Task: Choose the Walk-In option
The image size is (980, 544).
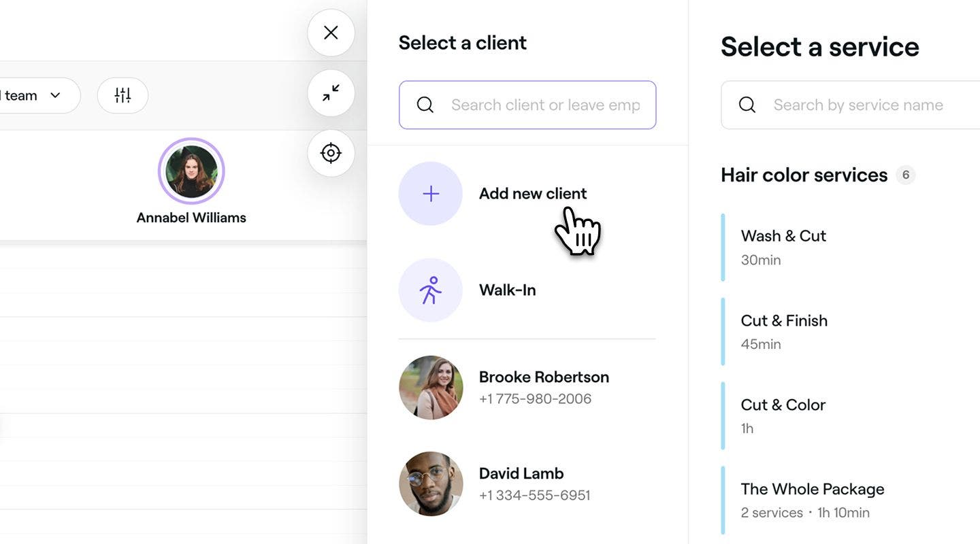Action: [508, 290]
